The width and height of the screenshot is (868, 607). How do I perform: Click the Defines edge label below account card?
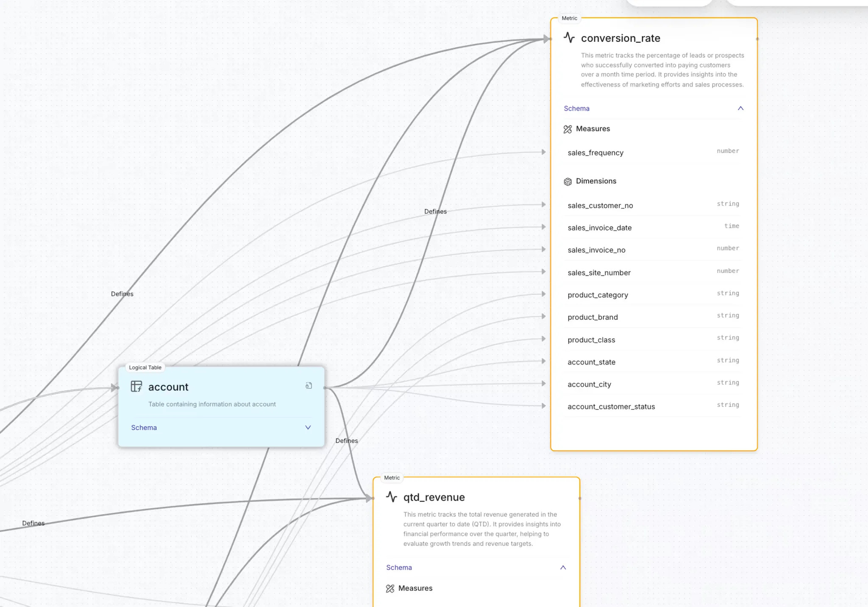click(x=347, y=441)
